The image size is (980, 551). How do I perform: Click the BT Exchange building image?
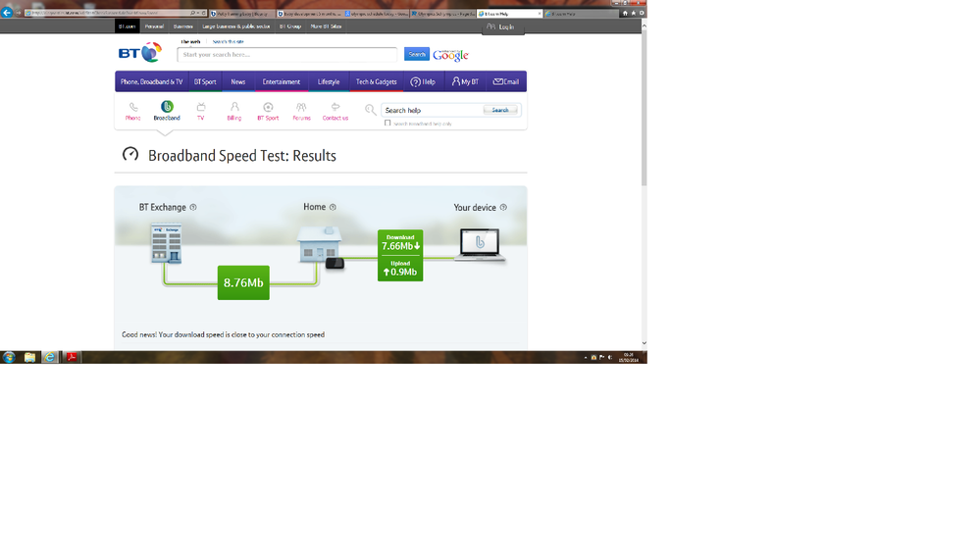click(166, 244)
